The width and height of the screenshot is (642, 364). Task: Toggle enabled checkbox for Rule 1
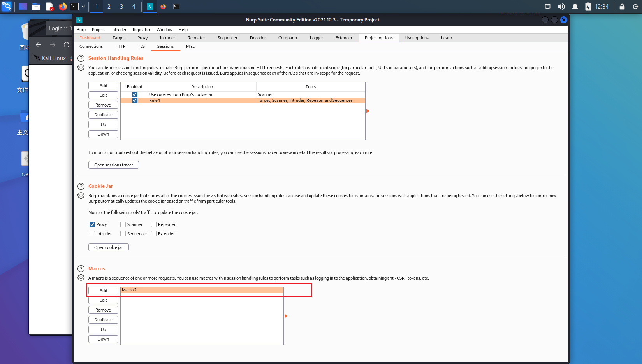[135, 100]
